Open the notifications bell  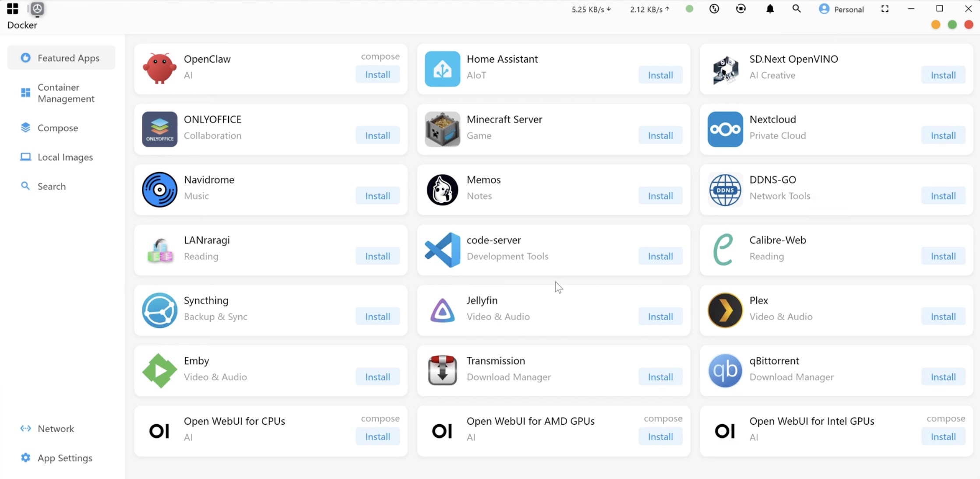point(770,9)
